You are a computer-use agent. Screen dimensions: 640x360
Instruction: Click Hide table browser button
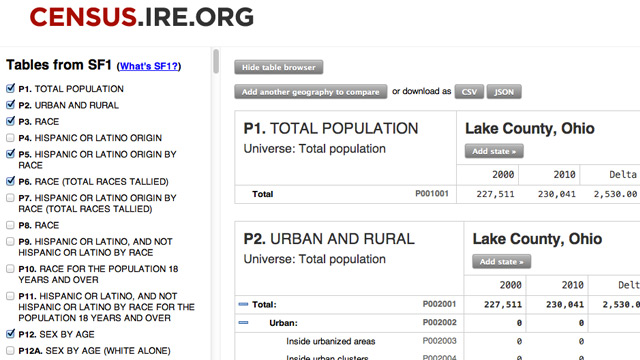(279, 67)
